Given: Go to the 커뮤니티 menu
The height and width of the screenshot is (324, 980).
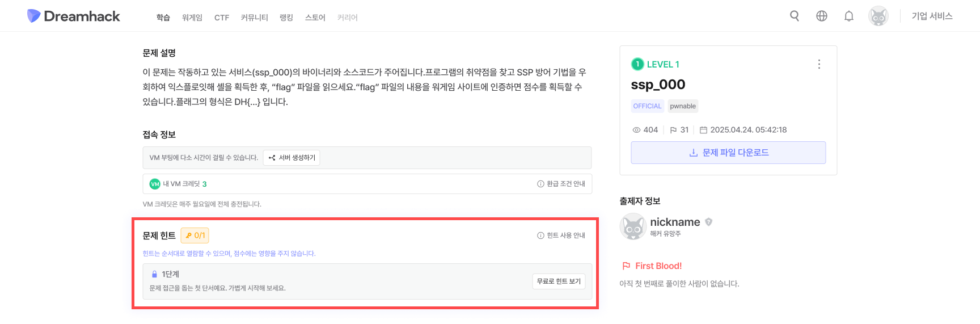Looking at the screenshot, I should click(x=254, y=18).
